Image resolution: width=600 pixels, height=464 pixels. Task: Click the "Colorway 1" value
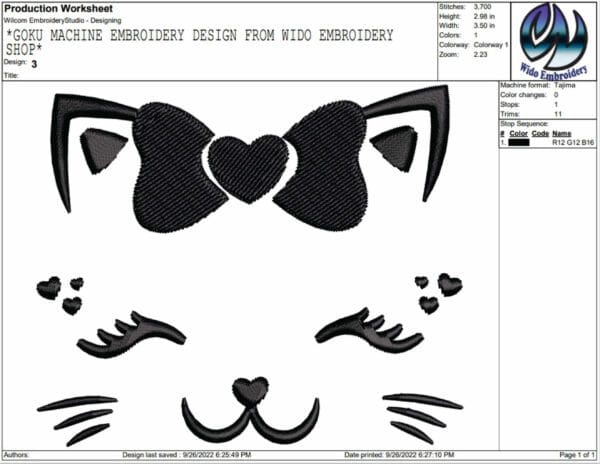pos(491,45)
